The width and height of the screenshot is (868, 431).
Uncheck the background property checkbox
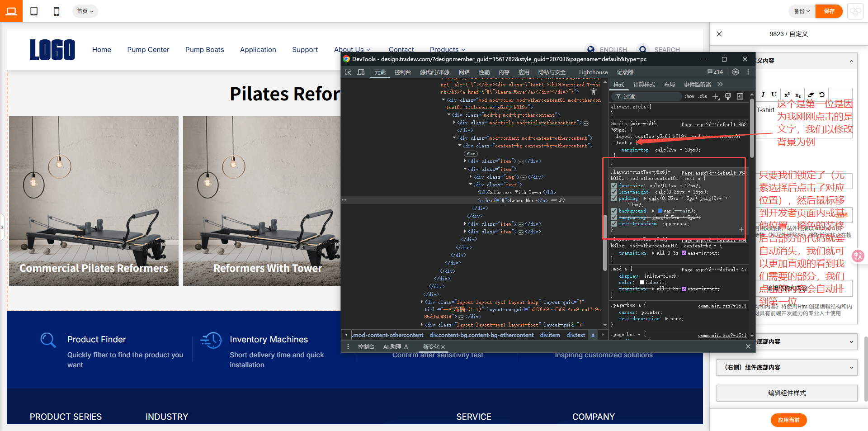pos(614,211)
